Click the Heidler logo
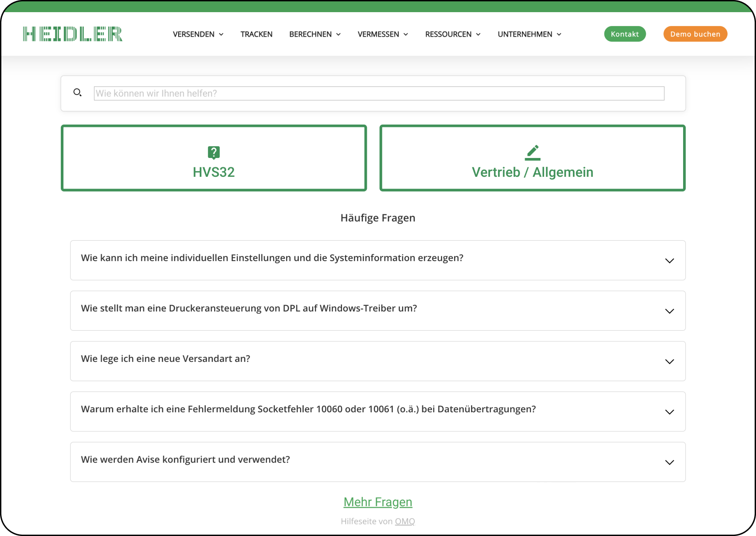The width and height of the screenshot is (756, 536). [x=72, y=34]
